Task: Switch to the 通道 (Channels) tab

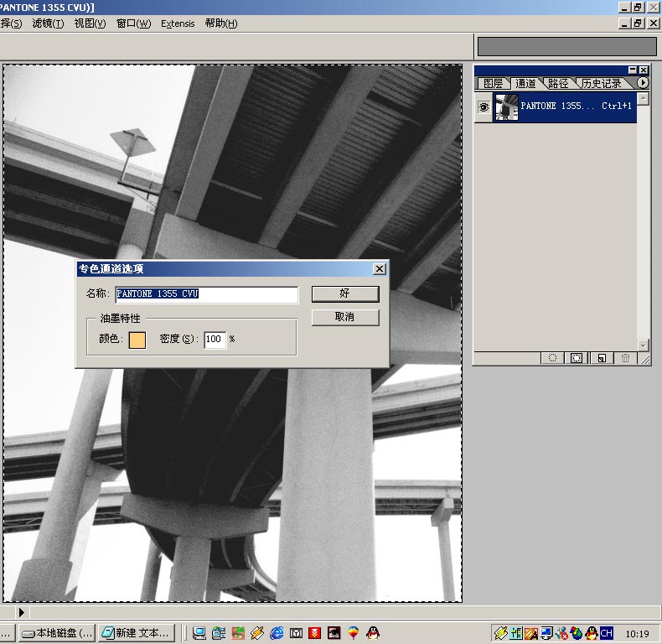Action: (525, 84)
